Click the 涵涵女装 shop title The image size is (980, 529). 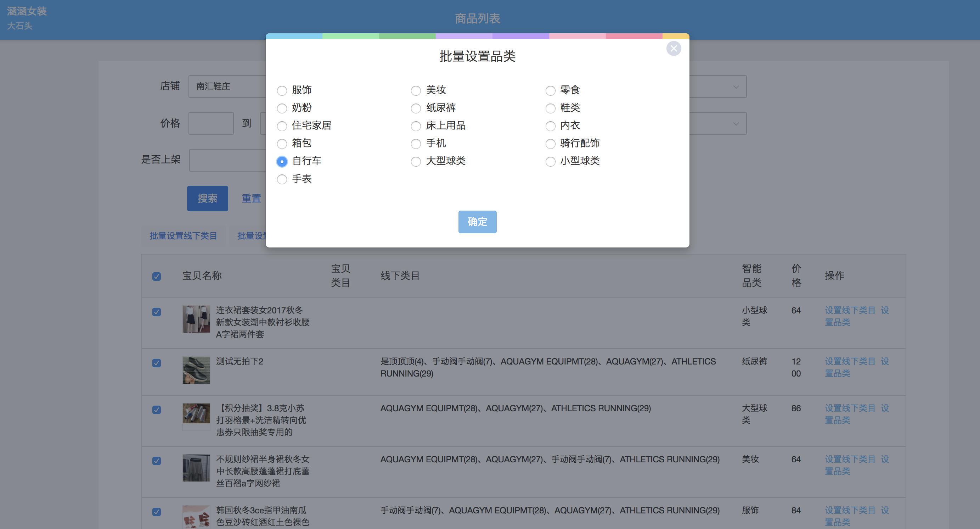[x=27, y=11]
